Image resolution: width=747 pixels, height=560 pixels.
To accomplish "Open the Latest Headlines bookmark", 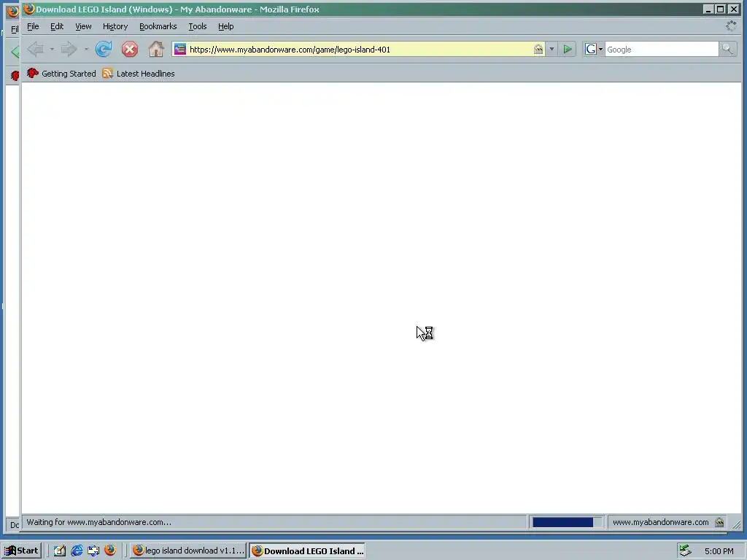I will (139, 74).
